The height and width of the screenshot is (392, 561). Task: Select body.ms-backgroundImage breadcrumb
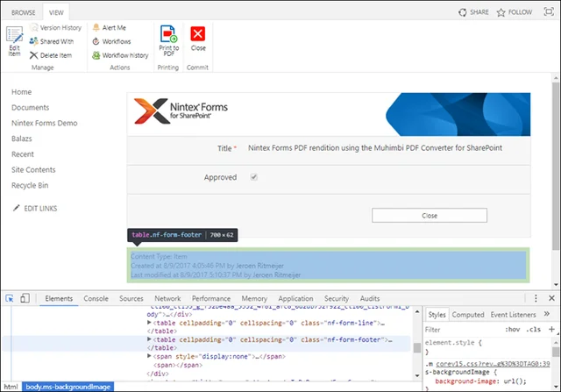click(68, 387)
